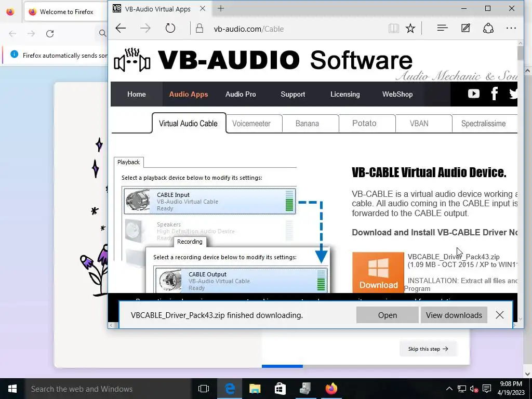Screen dimensions: 532x399
Task: Open the Windows Start menu
Action: tap(12, 389)
